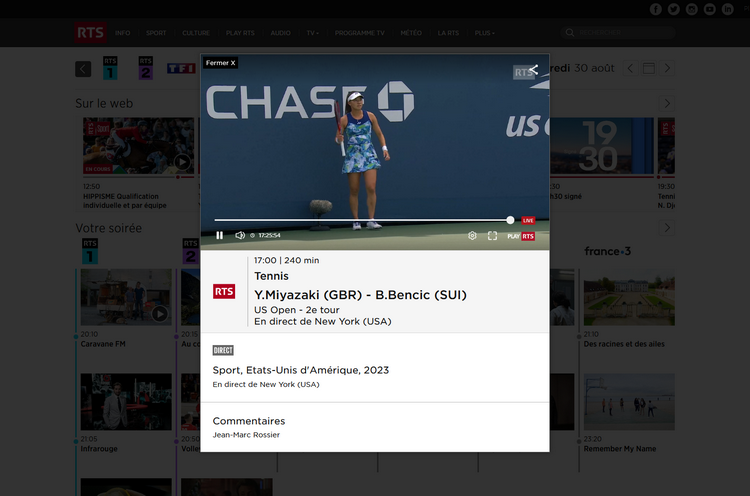Pause the live tennis video
This screenshot has width=750, height=496.
coord(220,235)
